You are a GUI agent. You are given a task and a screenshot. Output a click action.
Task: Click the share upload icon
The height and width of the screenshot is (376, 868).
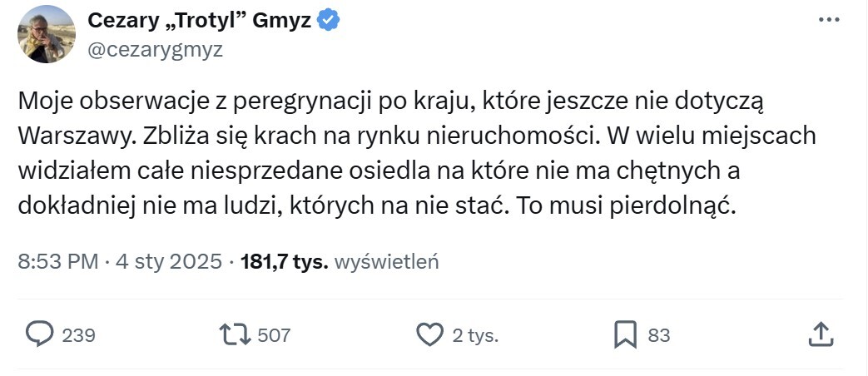click(x=821, y=334)
